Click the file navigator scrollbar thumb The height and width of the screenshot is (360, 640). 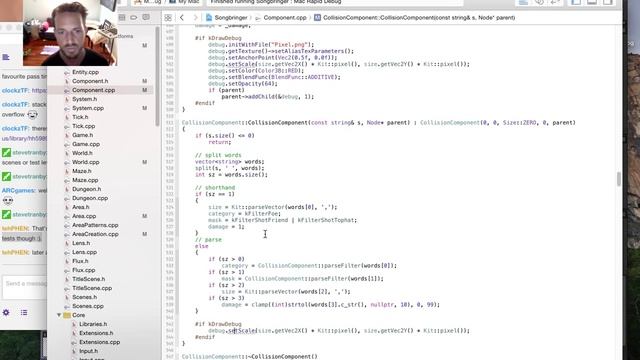tap(157, 76)
